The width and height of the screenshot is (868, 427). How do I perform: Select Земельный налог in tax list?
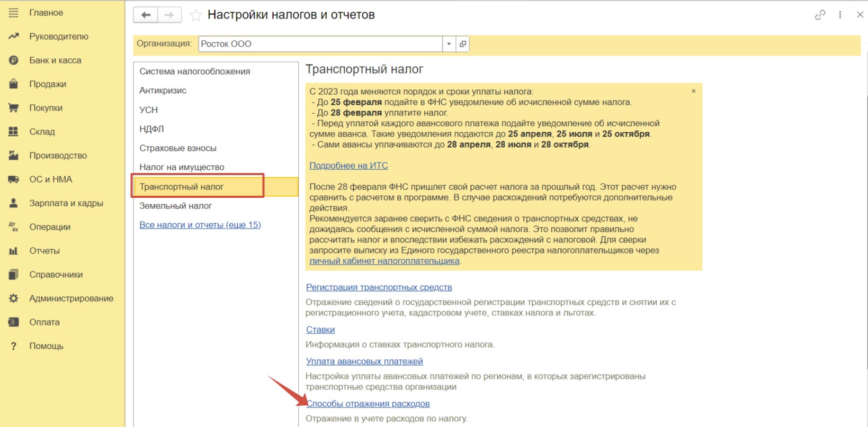(175, 206)
